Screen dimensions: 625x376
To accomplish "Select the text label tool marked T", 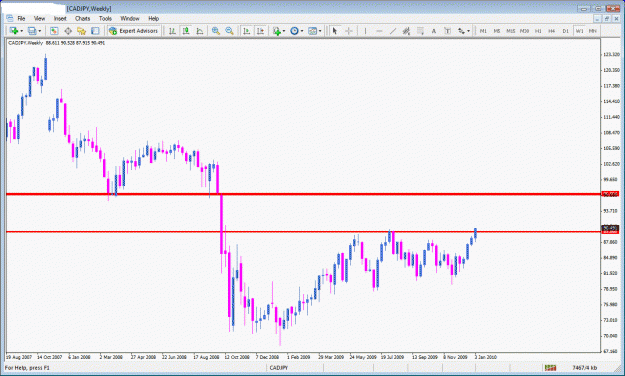I will [x=447, y=31].
